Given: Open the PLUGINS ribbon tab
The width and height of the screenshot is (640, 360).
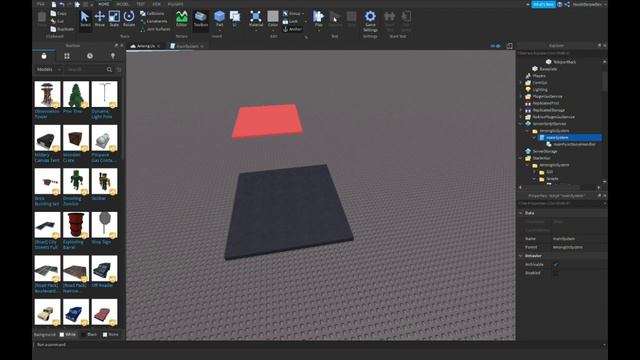Looking at the screenshot, I should 176,4.
